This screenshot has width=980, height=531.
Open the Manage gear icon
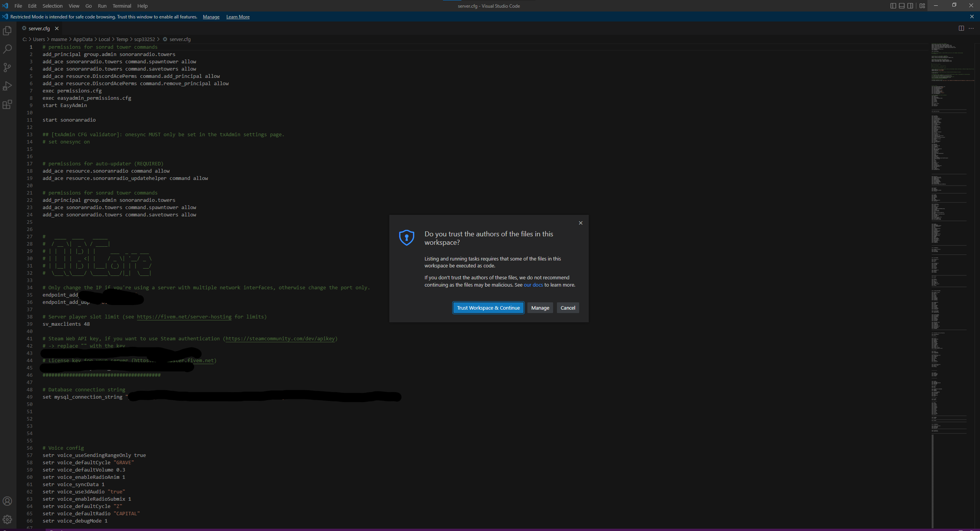click(x=7, y=519)
